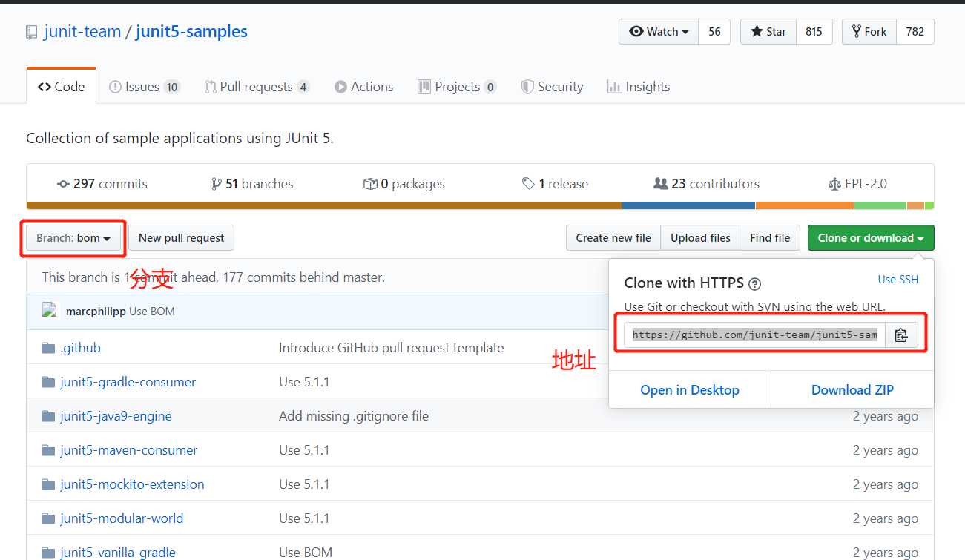Open the junit5-gradle-consumer folder
Image resolution: width=965 pixels, height=560 pixels.
pos(128,382)
